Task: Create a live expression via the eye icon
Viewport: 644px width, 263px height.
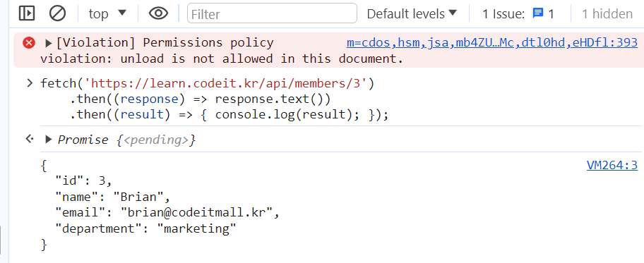Action: point(158,13)
